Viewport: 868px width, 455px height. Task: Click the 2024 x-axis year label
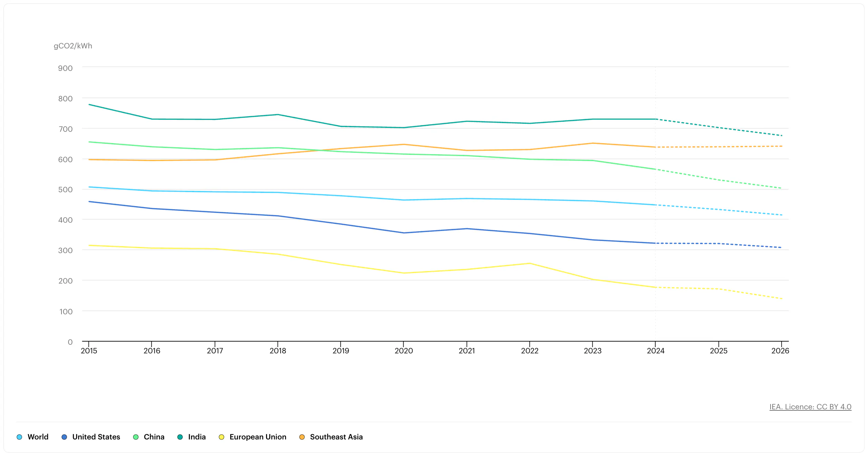point(655,351)
